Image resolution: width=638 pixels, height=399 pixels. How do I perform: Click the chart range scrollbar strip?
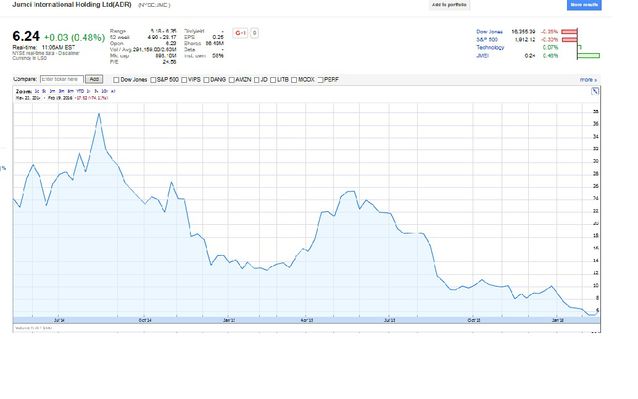click(x=306, y=321)
